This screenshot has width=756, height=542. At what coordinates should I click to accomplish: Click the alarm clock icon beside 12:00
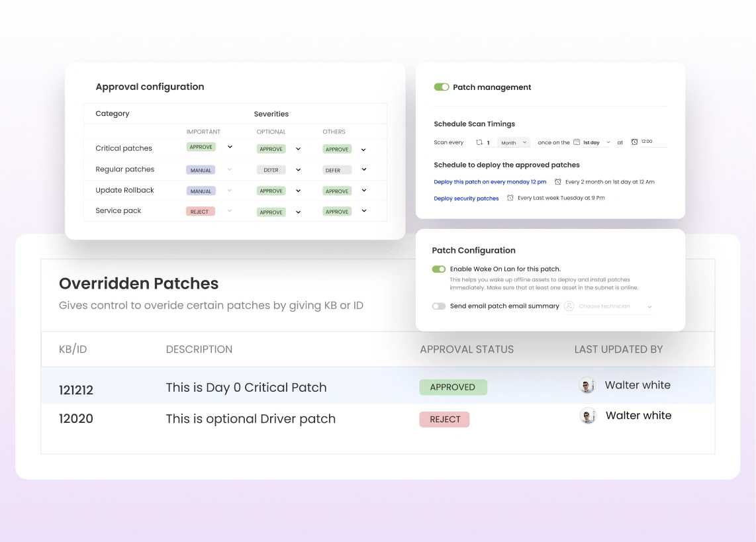(634, 142)
